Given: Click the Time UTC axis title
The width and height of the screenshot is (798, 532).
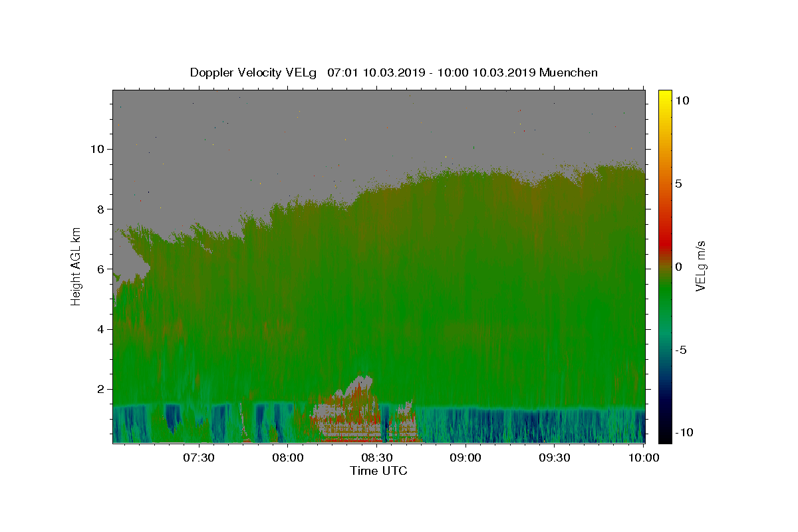Looking at the screenshot, I should point(379,471).
